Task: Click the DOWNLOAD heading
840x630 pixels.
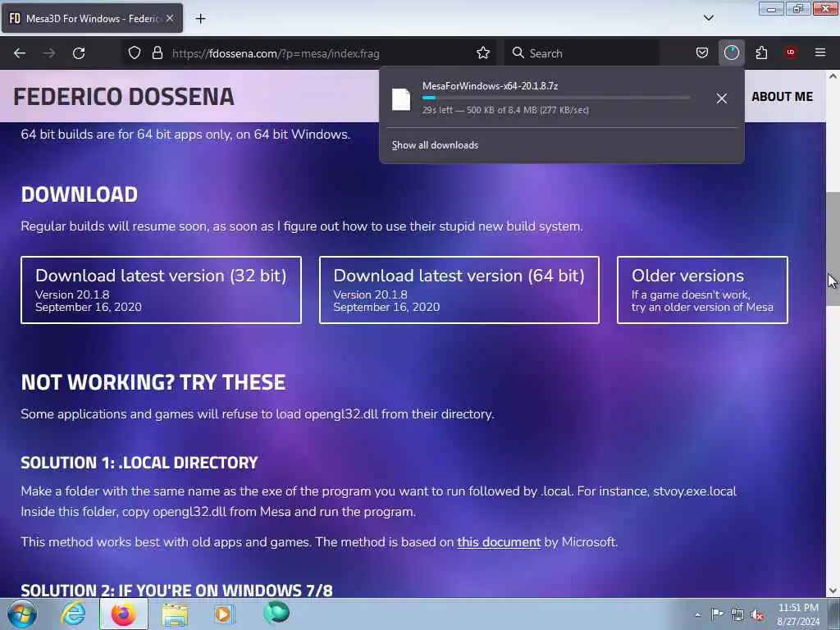Action: (x=80, y=194)
